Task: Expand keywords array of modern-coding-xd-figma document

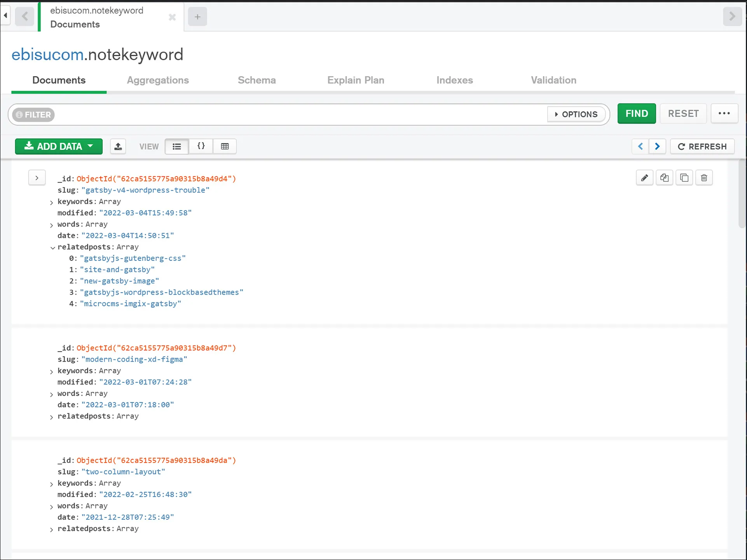Action: tap(51, 372)
